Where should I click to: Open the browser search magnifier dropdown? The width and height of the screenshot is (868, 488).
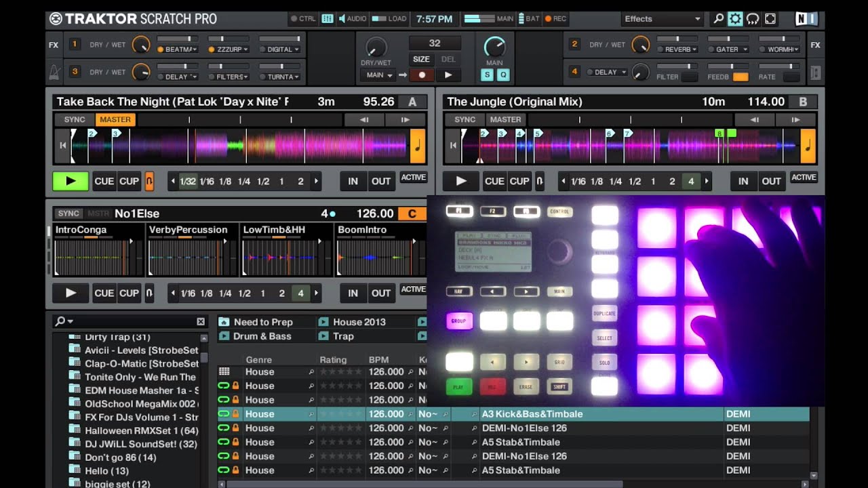(x=64, y=321)
